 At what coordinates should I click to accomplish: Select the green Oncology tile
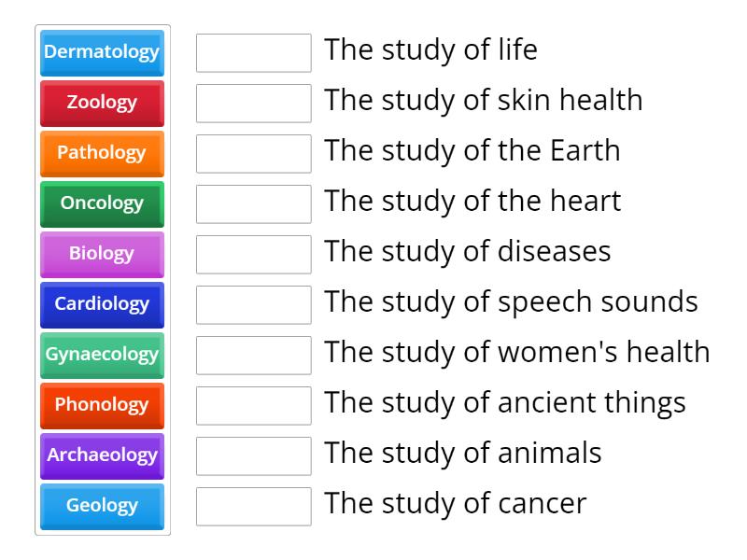point(102,203)
